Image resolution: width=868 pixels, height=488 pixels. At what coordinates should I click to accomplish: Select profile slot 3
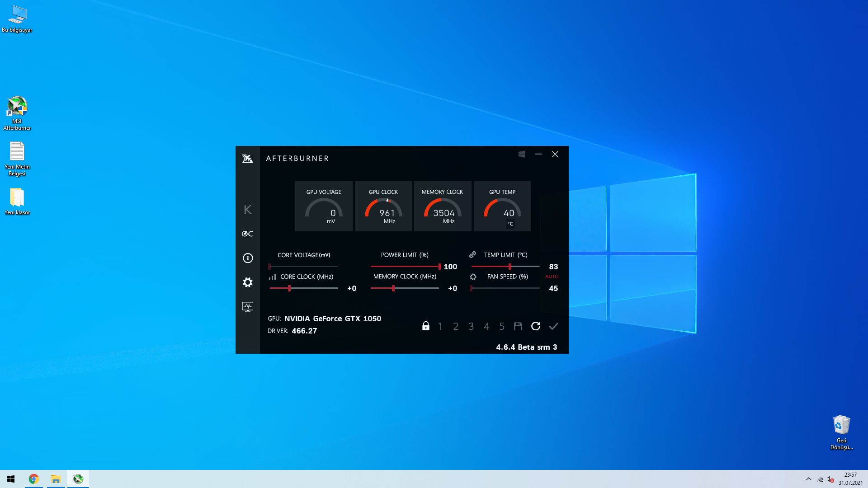471,326
